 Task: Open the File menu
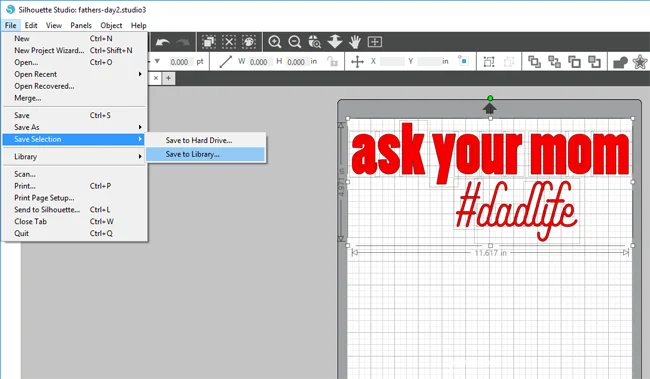click(11, 25)
